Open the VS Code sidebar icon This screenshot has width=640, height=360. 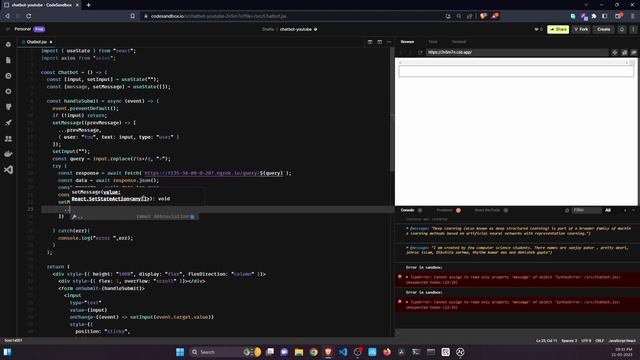pos(8,169)
